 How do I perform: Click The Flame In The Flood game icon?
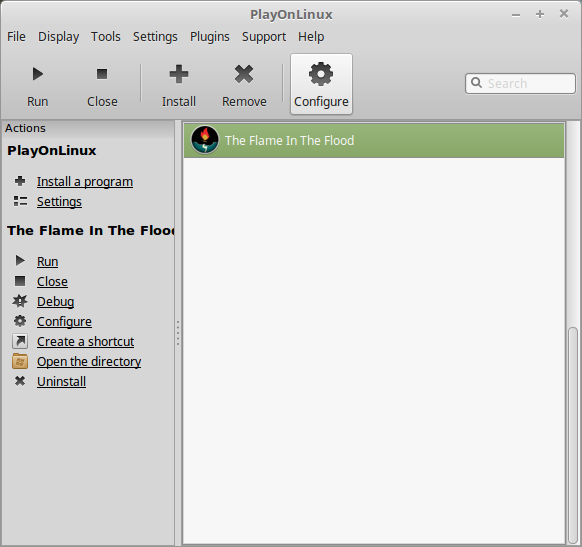pyautogui.click(x=205, y=140)
